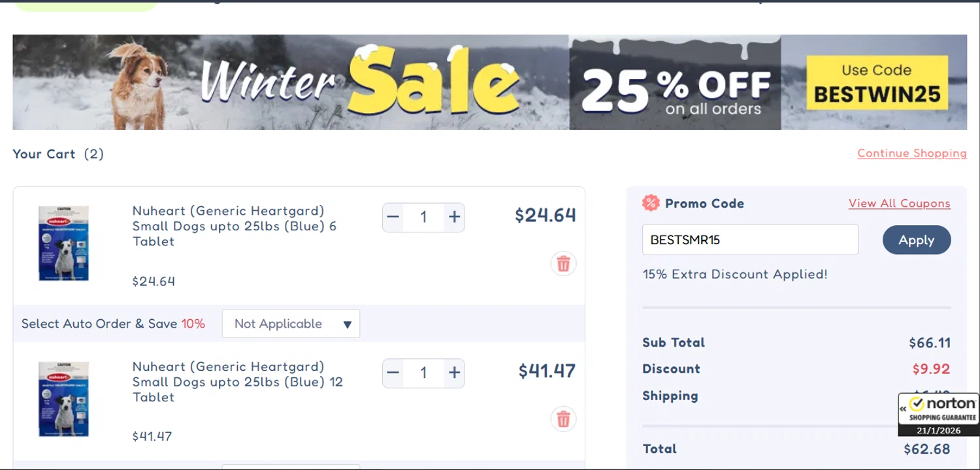Click the quantity field for 6 Tablet item
The image size is (980, 470).
coord(423,217)
